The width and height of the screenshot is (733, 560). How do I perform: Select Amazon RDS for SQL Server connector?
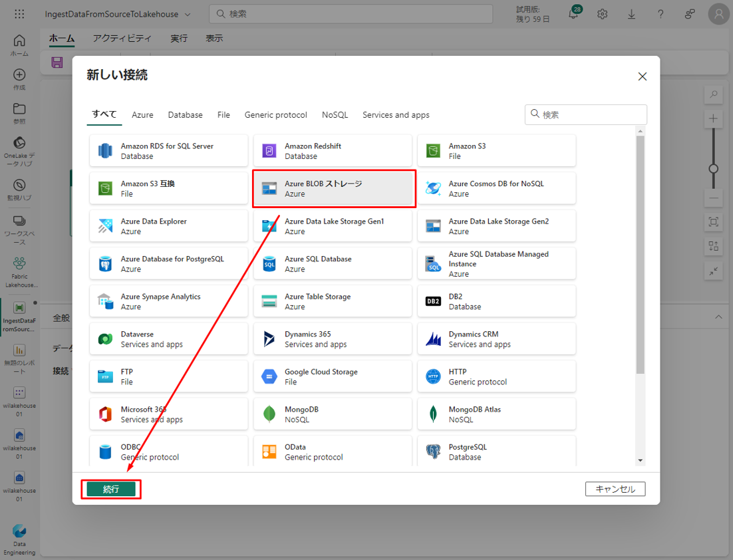coord(169,151)
